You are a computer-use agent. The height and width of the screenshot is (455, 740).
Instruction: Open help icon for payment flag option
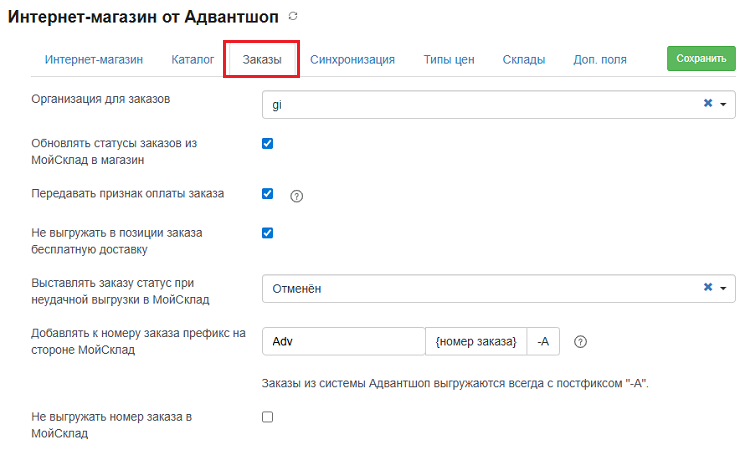[x=296, y=196]
